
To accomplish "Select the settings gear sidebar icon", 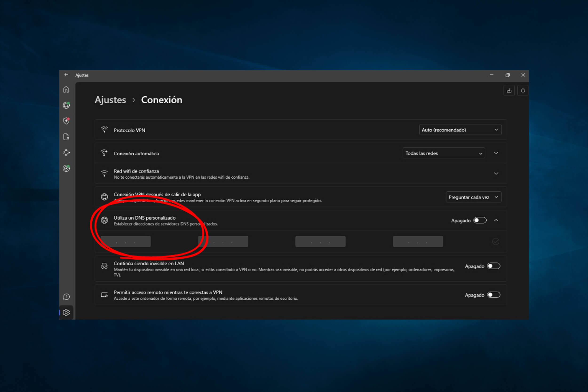I will pyautogui.click(x=66, y=313).
